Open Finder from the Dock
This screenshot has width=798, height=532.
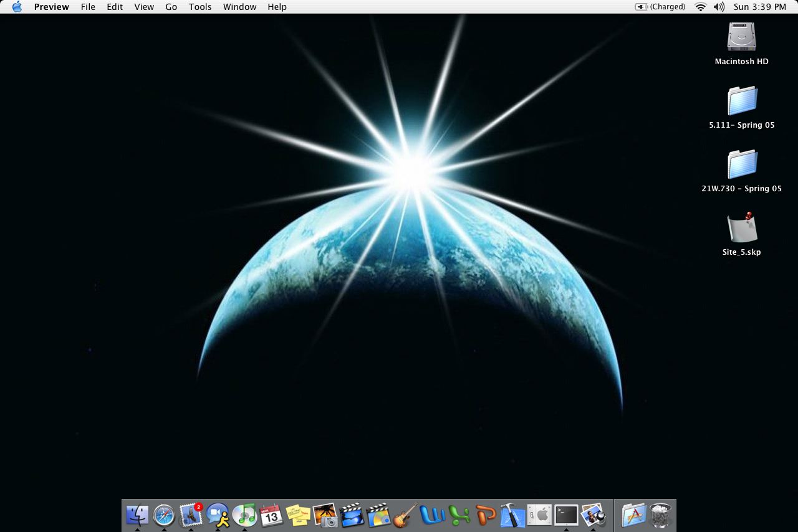click(x=137, y=515)
